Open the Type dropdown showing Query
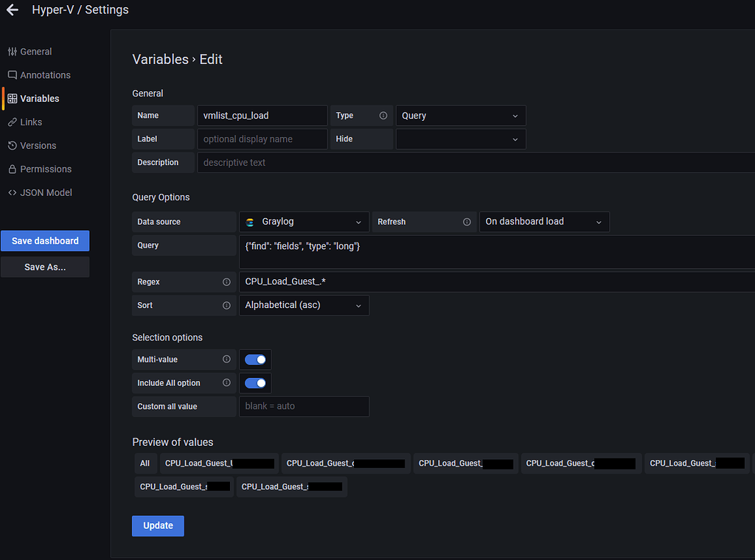The height and width of the screenshot is (560, 755). point(460,116)
